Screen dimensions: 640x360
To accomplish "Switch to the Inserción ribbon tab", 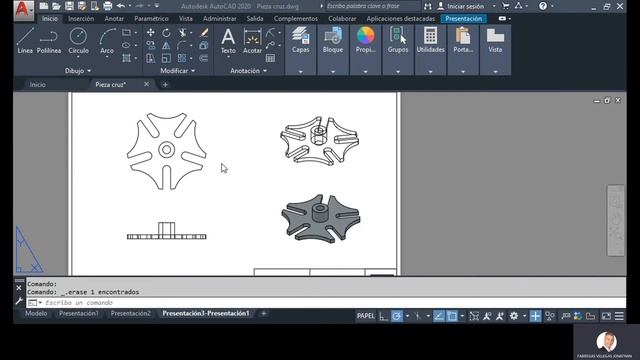I will click(81, 19).
